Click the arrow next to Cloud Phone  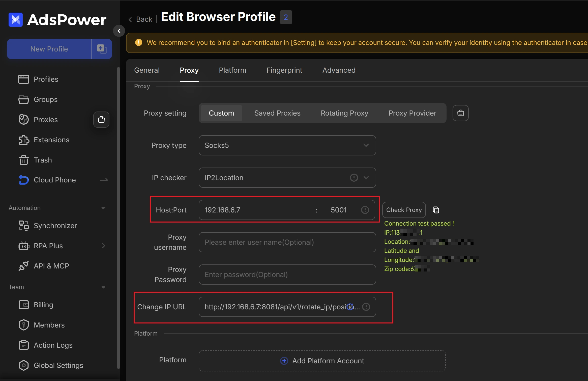tap(104, 180)
